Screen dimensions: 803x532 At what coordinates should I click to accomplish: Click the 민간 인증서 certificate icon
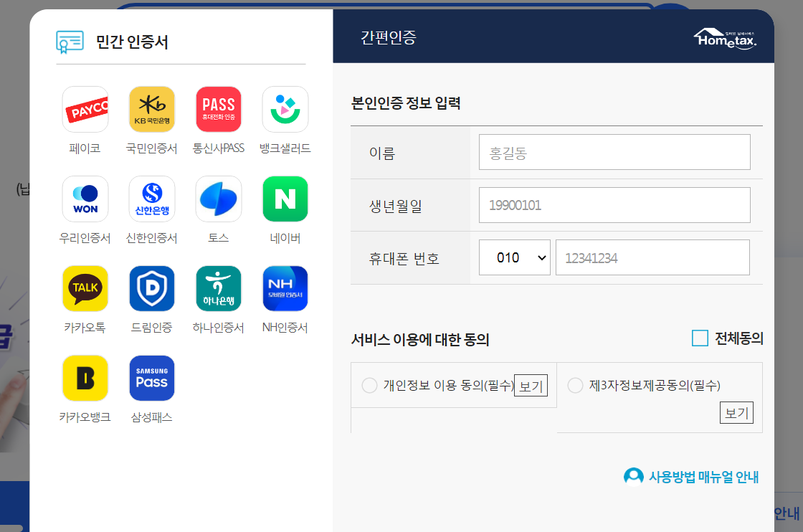70,42
